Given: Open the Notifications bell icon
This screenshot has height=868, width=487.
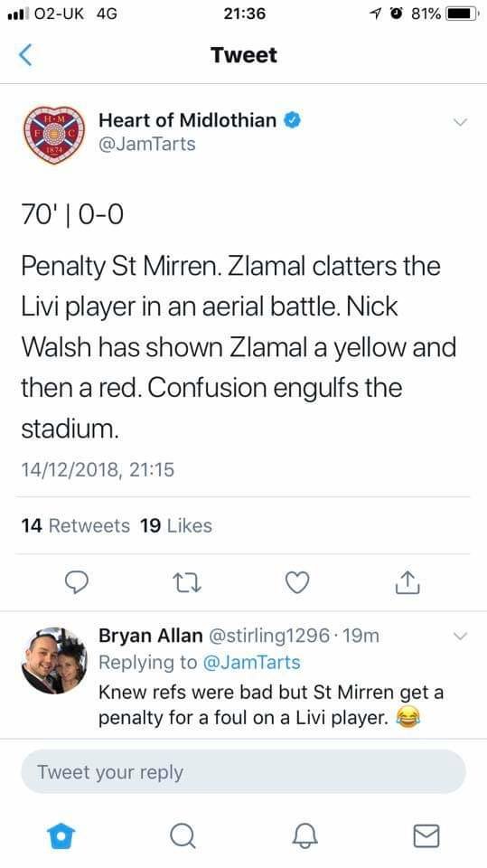Looking at the screenshot, I should [x=304, y=835].
